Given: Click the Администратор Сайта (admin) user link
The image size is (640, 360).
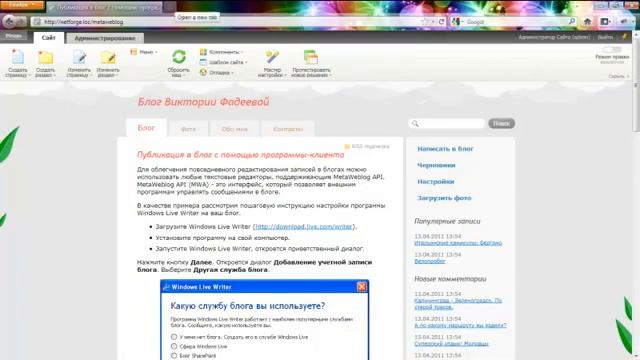Looking at the screenshot, I should [554, 37].
